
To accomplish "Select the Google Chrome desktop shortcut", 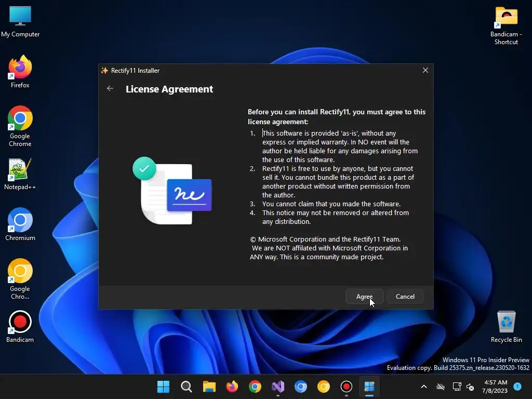I will (x=20, y=126).
